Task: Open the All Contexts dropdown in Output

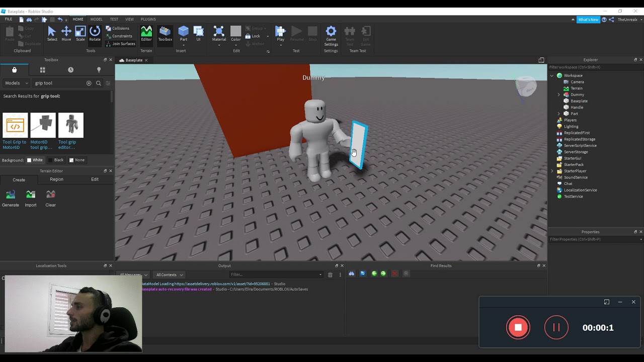Action: pyautogui.click(x=170, y=275)
